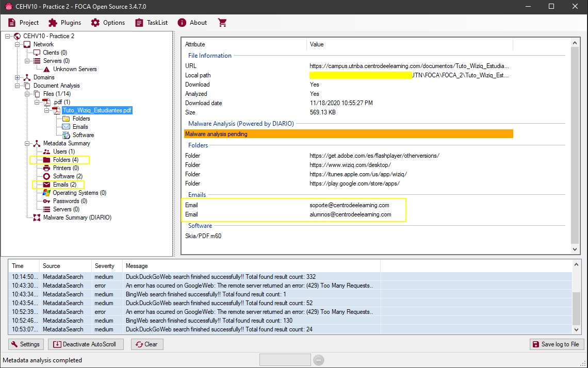Open the Plugins menu
Image resolution: width=588 pixels, height=368 pixels.
65,23
